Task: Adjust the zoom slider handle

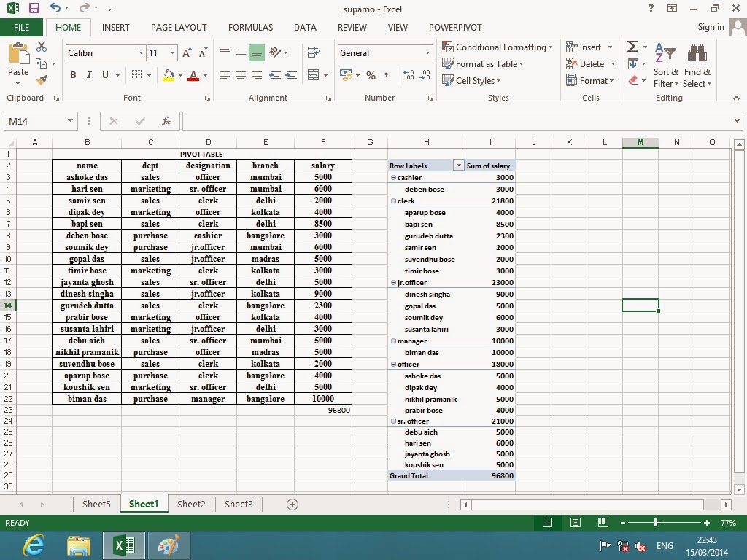Action: click(x=656, y=522)
